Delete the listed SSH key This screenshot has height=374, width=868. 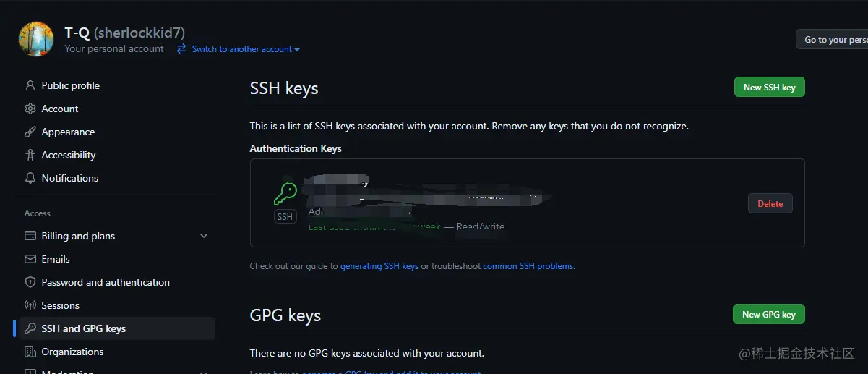coord(770,203)
